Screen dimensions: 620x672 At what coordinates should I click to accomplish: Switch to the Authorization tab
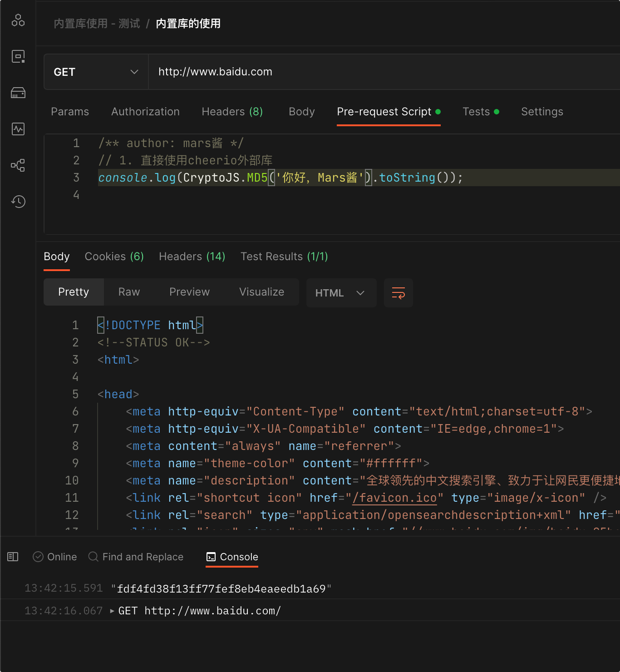(x=146, y=112)
